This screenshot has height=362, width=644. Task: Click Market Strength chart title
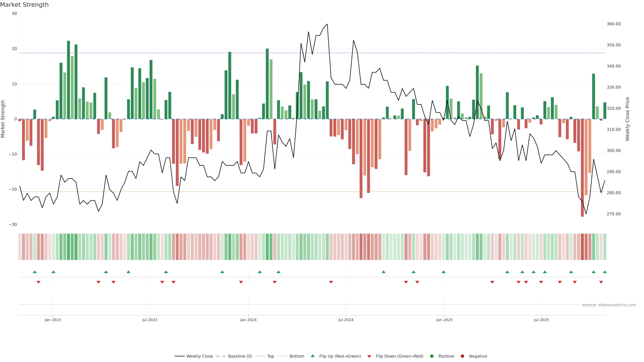point(24,5)
